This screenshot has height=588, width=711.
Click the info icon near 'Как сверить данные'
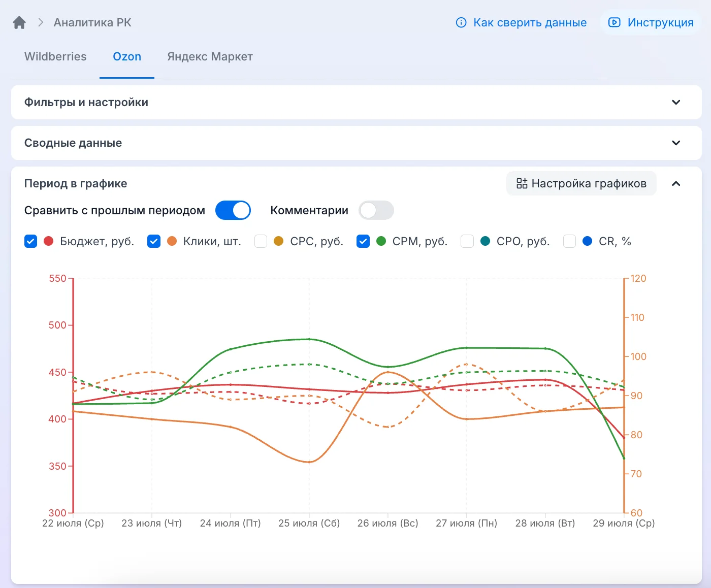[x=461, y=22]
